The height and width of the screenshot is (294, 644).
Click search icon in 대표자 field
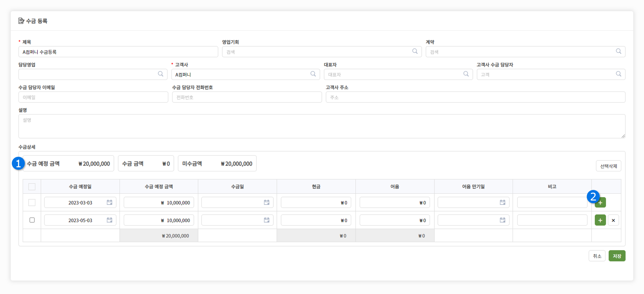pyautogui.click(x=466, y=74)
